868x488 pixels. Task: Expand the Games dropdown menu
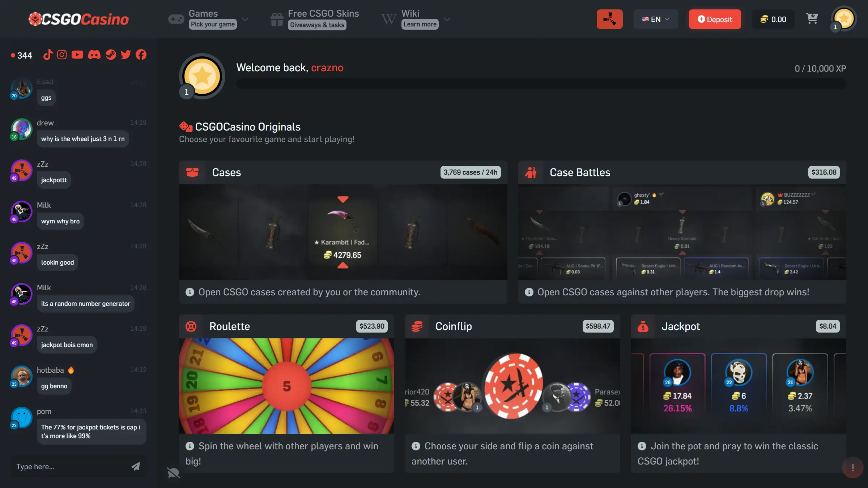(x=208, y=19)
